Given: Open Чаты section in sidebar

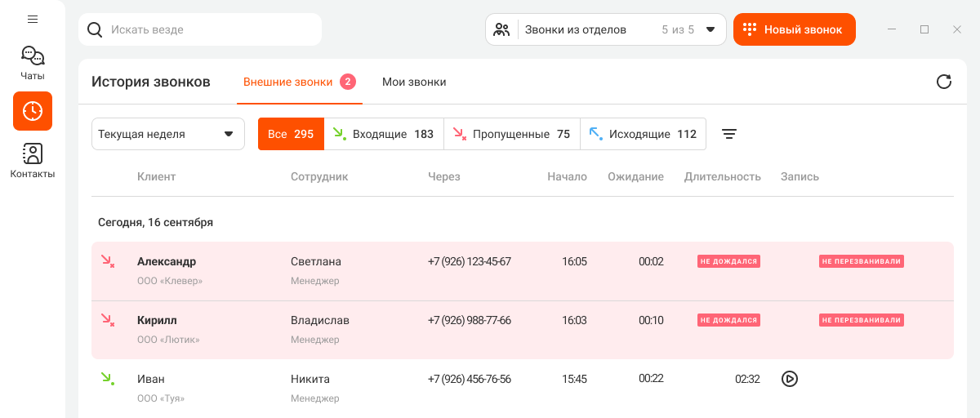Looking at the screenshot, I should 33,63.
